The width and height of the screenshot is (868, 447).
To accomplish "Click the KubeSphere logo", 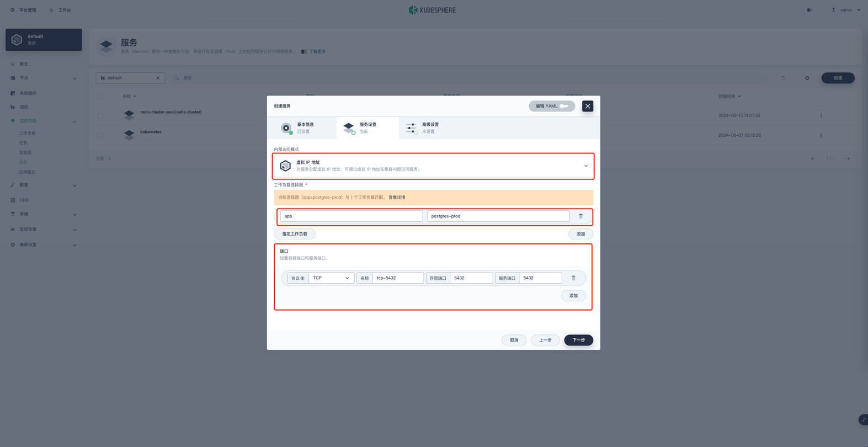I will 432,10.
